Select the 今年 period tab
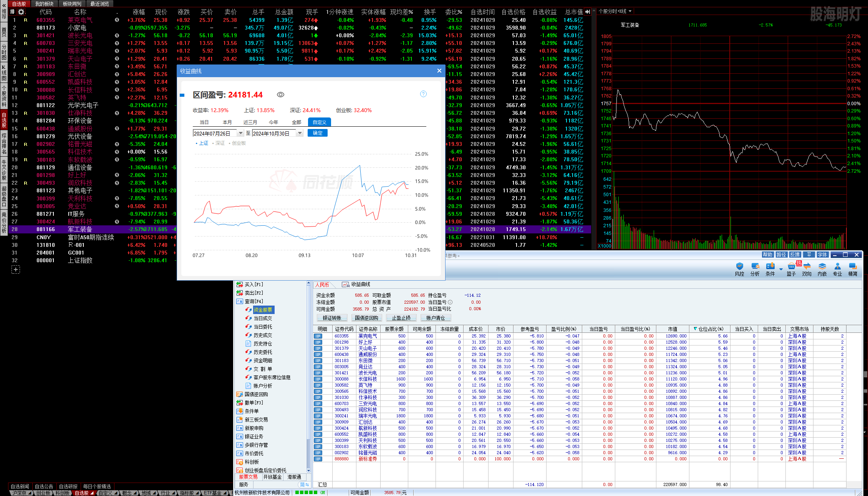868x496 pixels. click(273, 122)
